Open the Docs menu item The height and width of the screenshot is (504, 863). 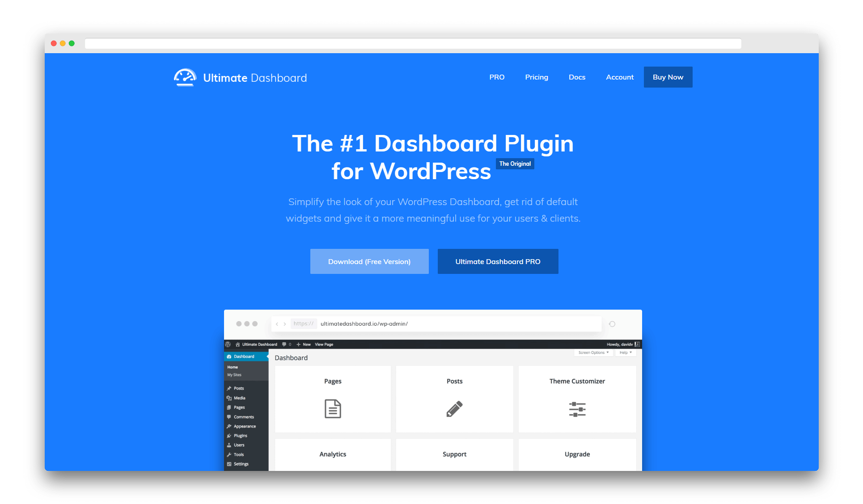(577, 77)
